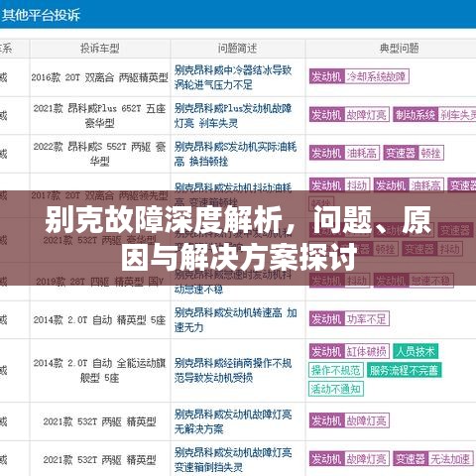
Task: Click the 变速器 tag in the 昂科威S row
Action: click(x=401, y=153)
